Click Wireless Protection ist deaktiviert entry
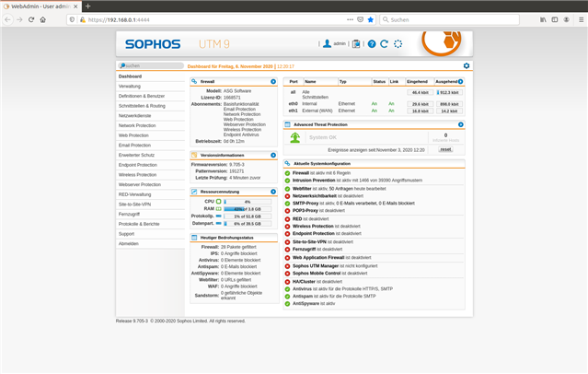Viewport: 588px width, 374px height. click(x=327, y=227)
